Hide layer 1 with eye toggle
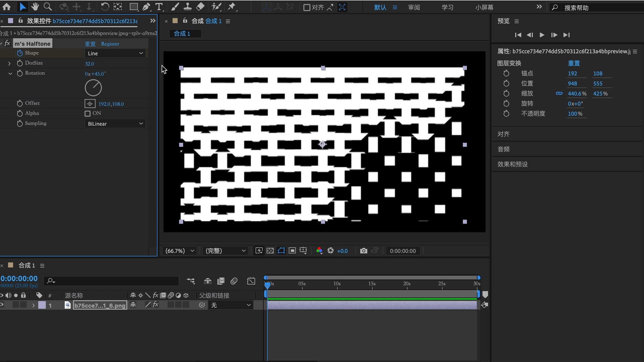 (2, 305)
